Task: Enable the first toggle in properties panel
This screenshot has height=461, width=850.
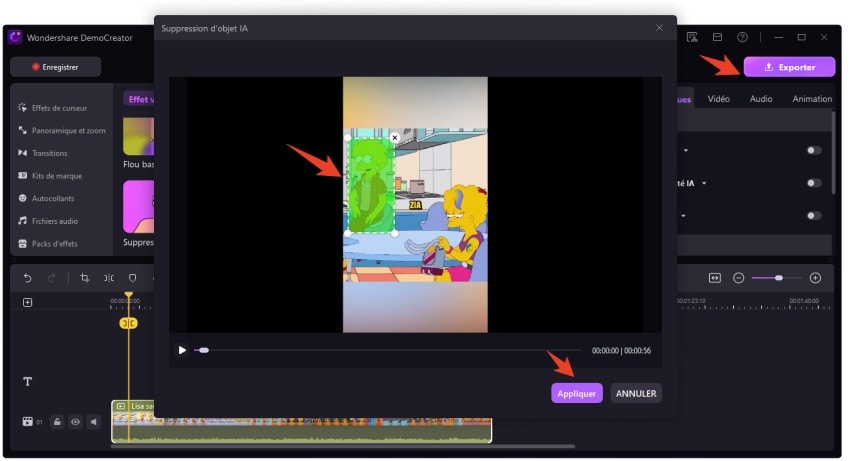Action: (x=814, y=150)
